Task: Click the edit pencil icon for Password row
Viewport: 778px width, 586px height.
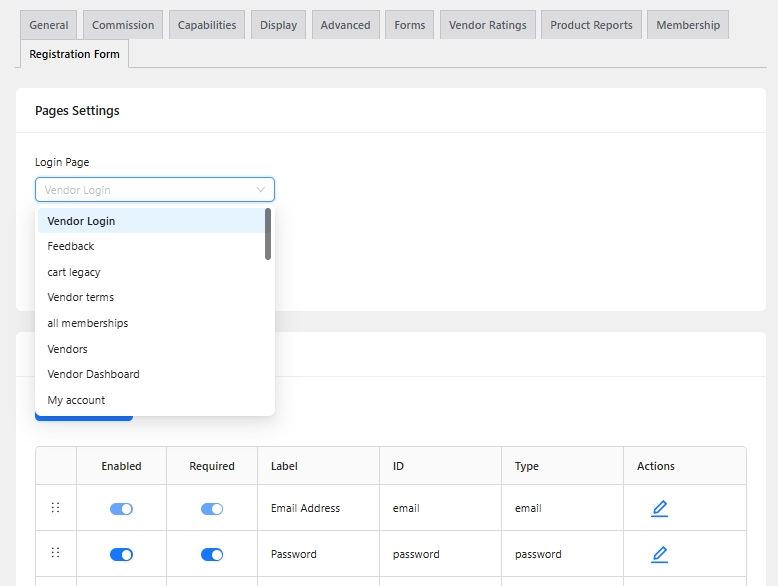Action: pyautogui.click(x=659, y=554)
